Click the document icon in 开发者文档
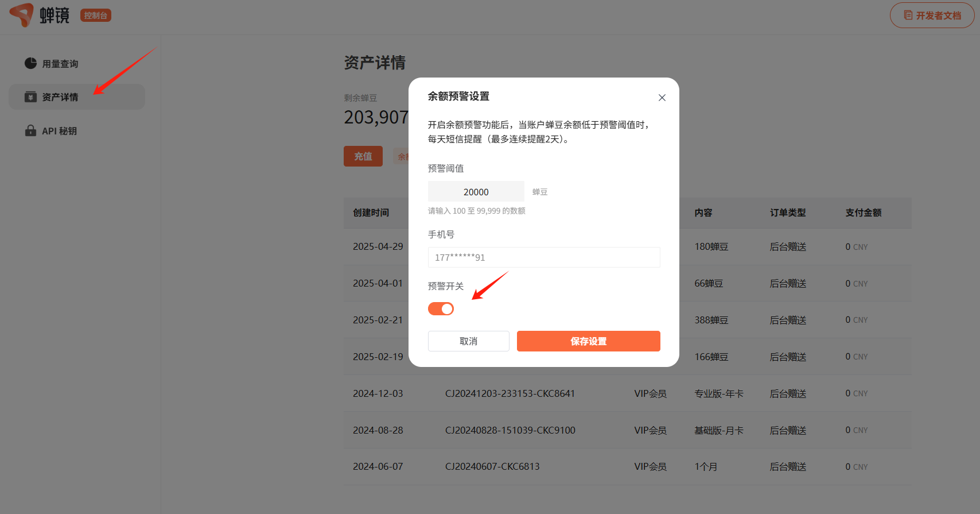This screenshot has height=514, width=980. click(908, 16)
